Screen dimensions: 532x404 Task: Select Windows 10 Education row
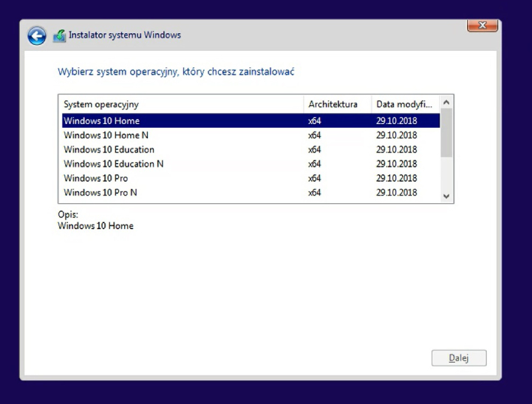pos(250,150)
